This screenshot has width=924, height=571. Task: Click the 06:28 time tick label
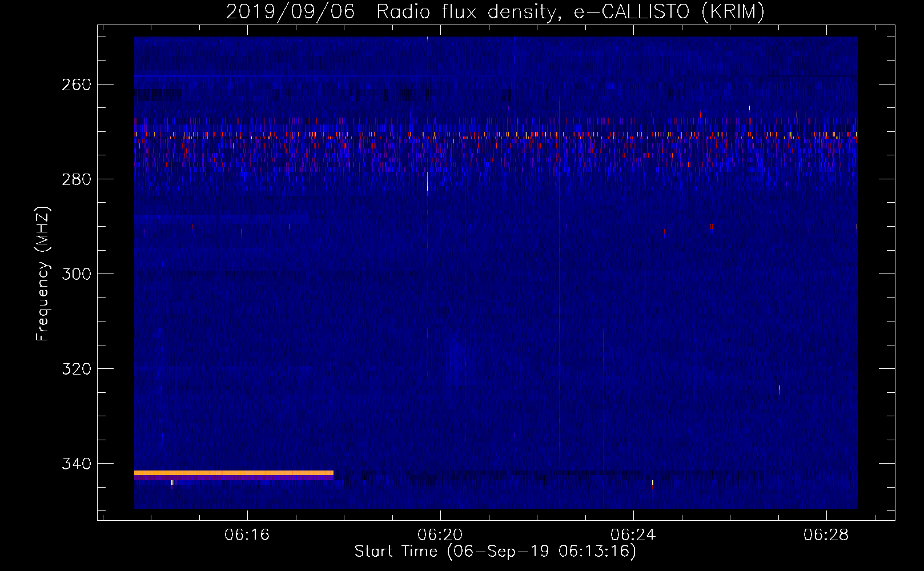pyautogui.click(x=826, y=535)
